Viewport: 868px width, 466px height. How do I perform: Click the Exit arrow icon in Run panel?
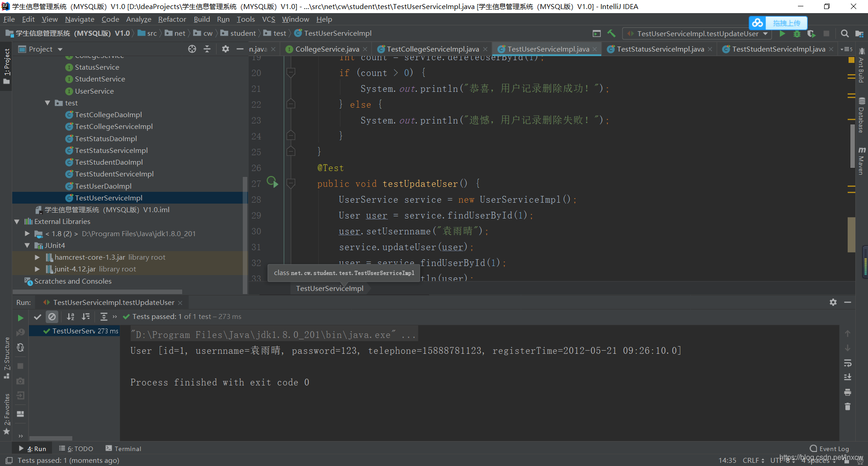[20, 396]
